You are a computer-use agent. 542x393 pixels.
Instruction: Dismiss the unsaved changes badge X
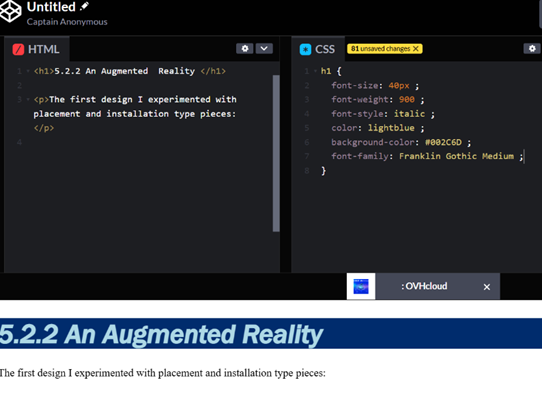(x=416, y=49)
